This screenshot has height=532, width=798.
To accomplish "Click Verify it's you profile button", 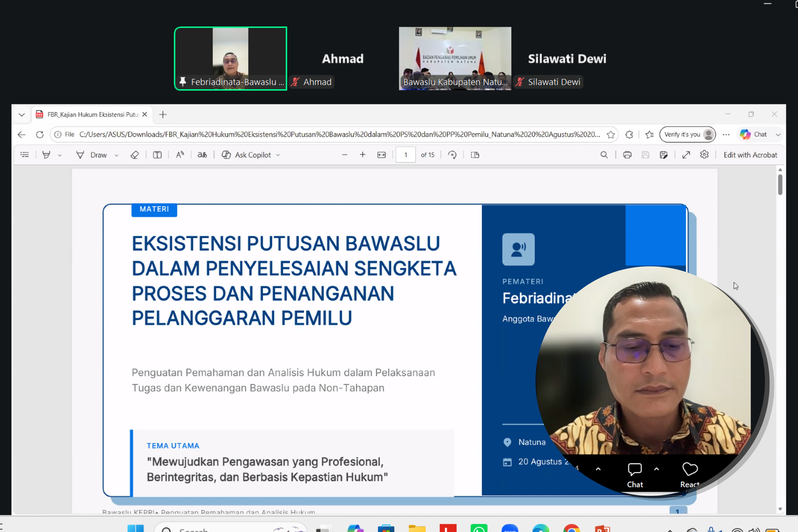I will tap(687, 134).
